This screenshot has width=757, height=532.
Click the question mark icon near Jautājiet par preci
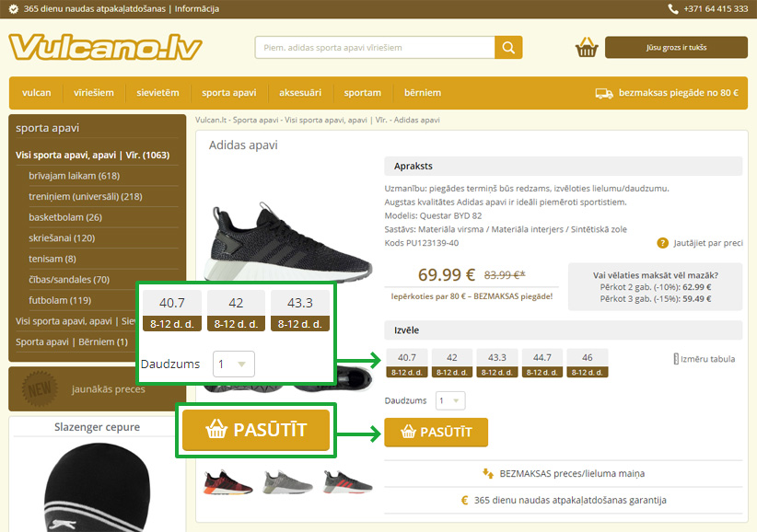click(x=662, y=243)
